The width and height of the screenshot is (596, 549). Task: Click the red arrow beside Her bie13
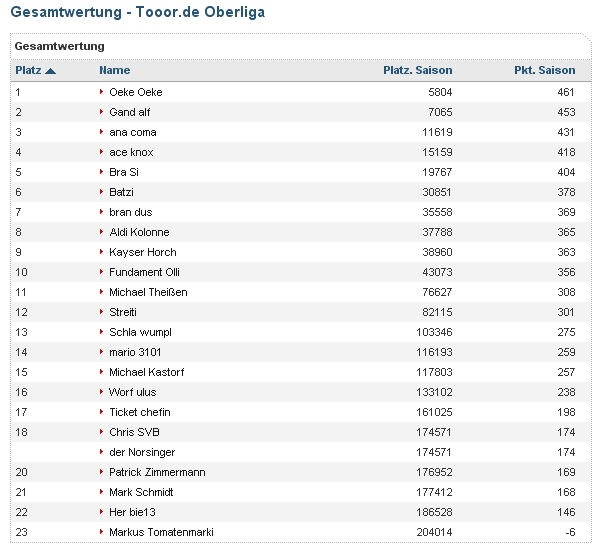tap(101, 512)
